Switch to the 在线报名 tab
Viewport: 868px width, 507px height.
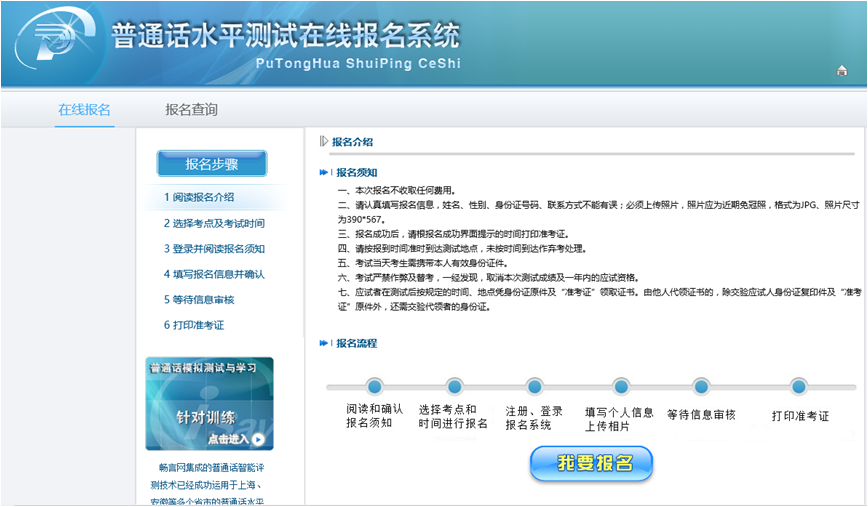[x=84, y=110]
